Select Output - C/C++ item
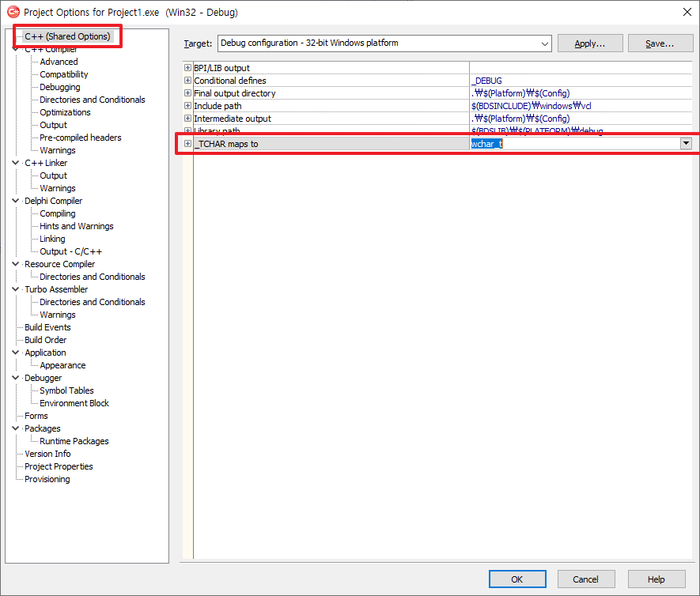 pyautogui.click(x=70, y=251)
